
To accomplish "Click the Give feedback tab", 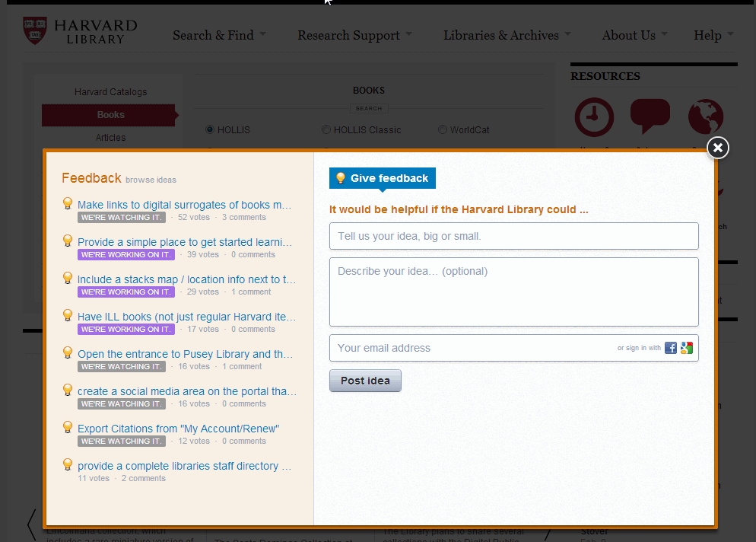I will pos(383,178).
